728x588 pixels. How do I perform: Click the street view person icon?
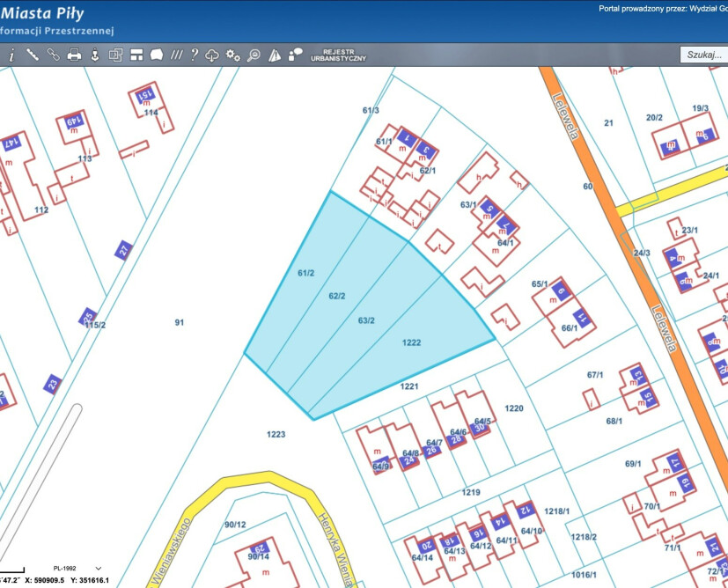(x=95, y=55)
